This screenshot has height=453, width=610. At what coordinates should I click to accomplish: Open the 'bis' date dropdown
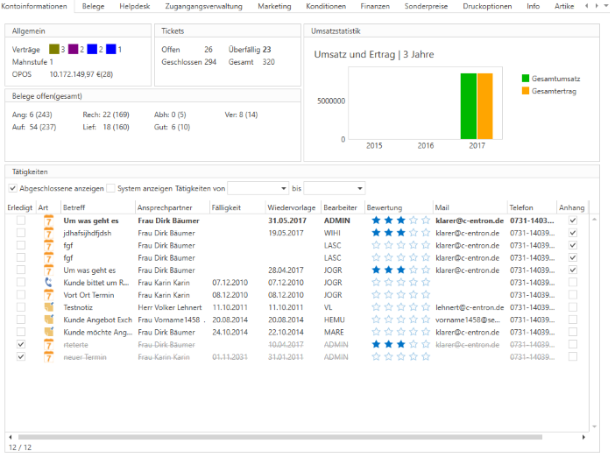tap(359, 188)
